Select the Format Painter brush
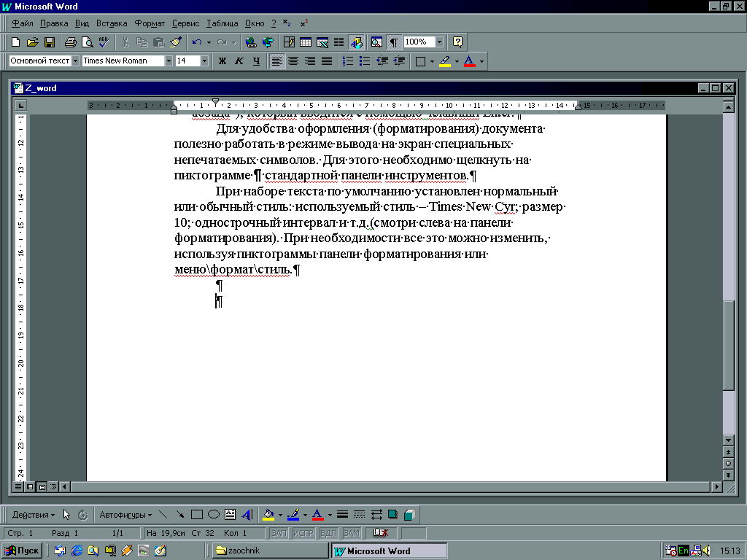The height and width of the screenshot is (560, 747). 175,42
